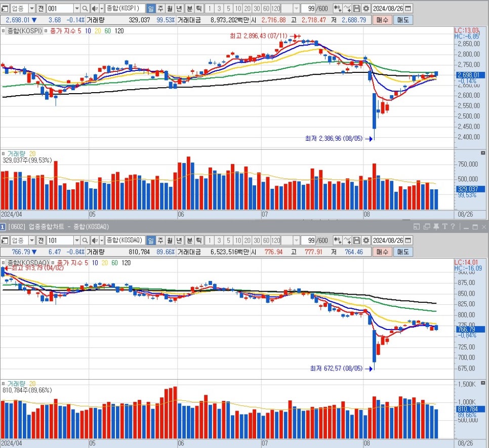Open KOSDAQ chart settings gear

pos(366,240)
